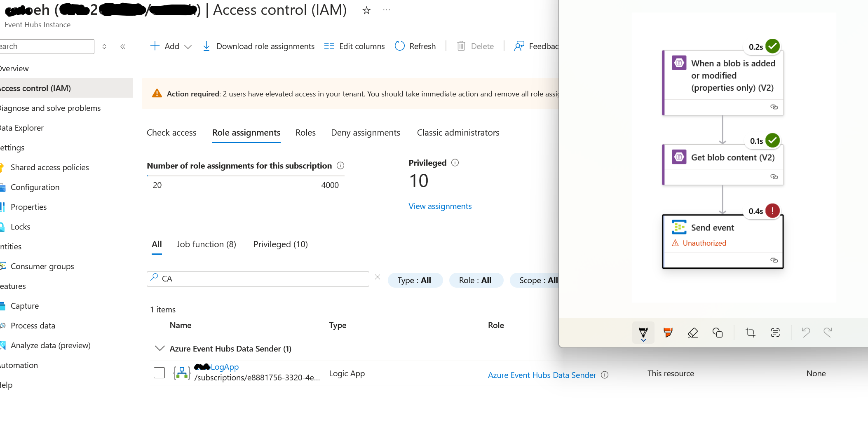
Task: Open Diagnose and solve problems
Action: pyautogui.click(x=50, y=108)
